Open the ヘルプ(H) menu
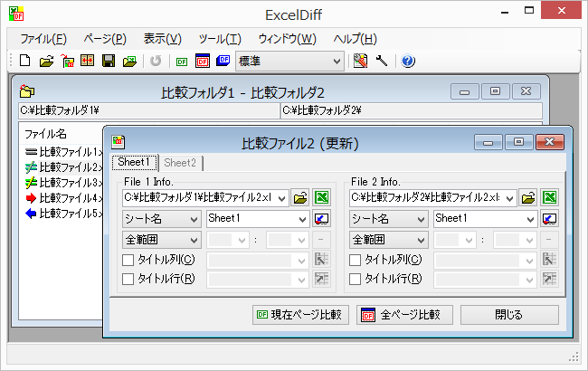 pyautogui.click(x=356, y=39)
